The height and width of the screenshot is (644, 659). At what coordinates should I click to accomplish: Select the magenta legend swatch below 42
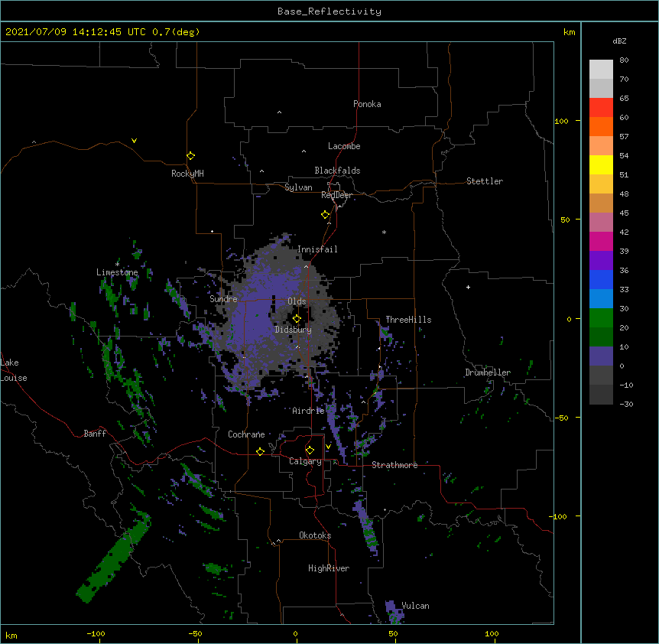601,241
